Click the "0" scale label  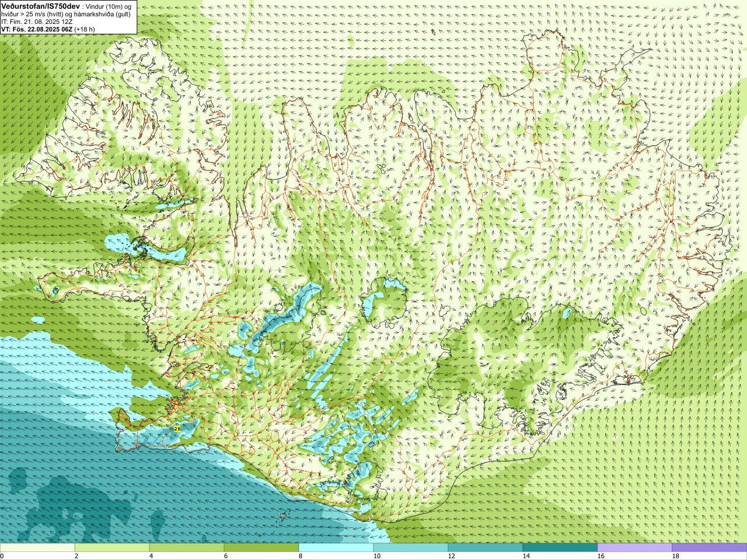pos(2,556)
